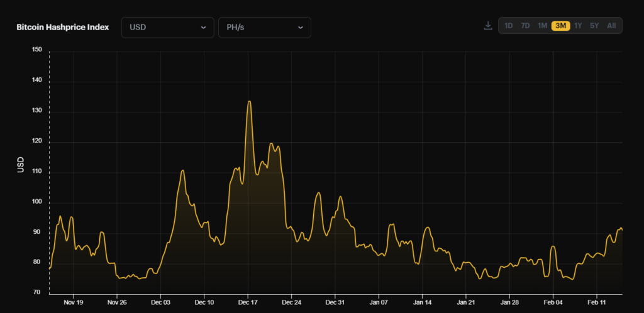
Task: Click the 100 gridline label on y-axis
Action: 36,202
